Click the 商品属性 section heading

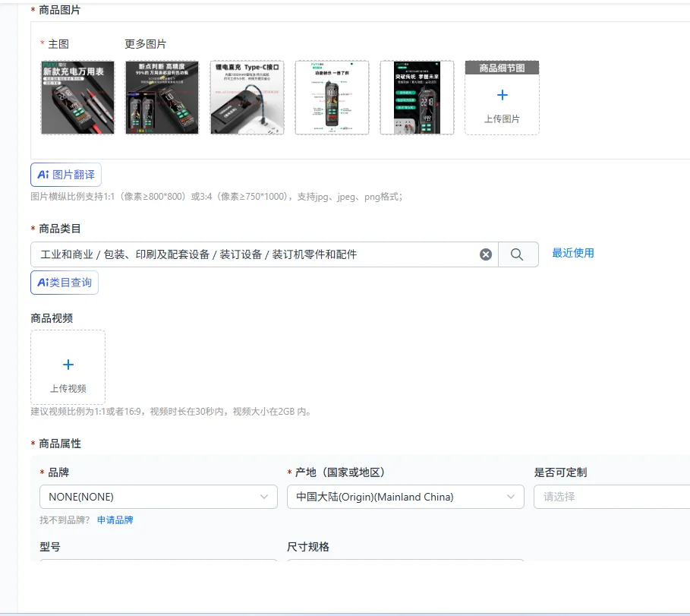[60, 444]
